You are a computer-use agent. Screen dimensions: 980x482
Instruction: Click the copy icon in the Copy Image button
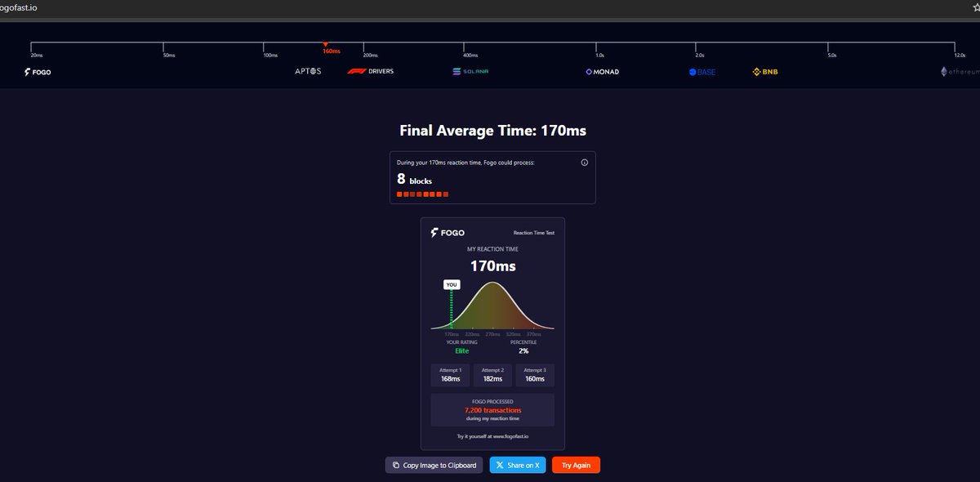(x=396, y=465)
